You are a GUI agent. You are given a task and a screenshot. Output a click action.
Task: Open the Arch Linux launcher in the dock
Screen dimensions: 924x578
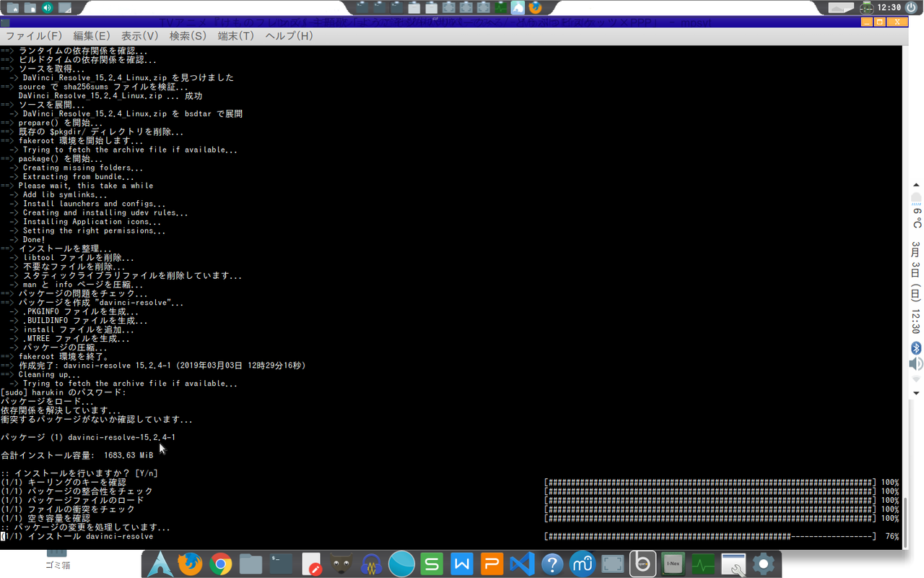coord(160,564)
